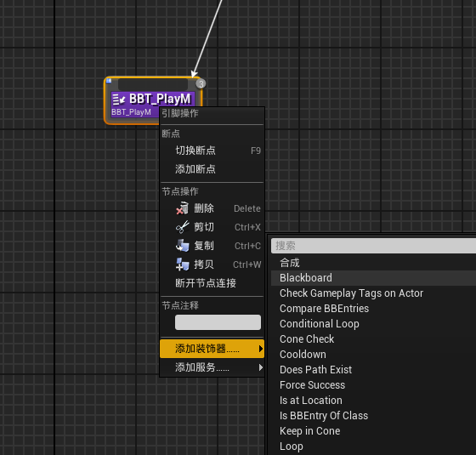Viewport: 476px width, 455px height.
Task: Add Compare BBEntries decorator
Action: point(373,309)
